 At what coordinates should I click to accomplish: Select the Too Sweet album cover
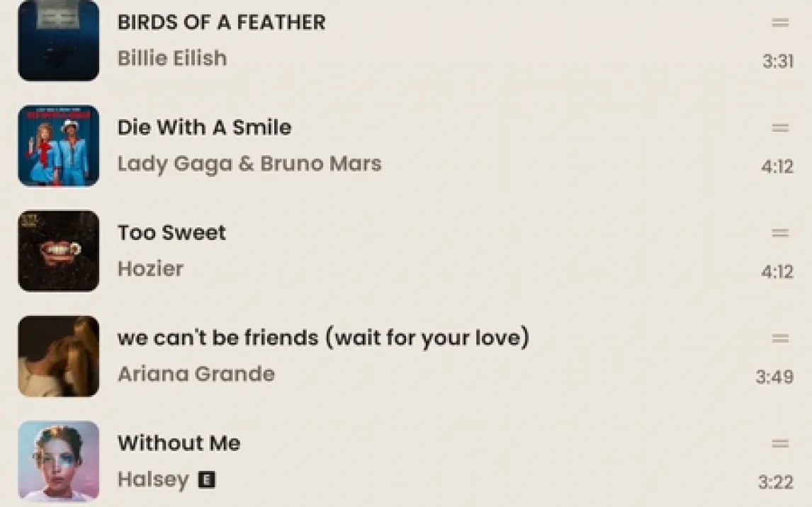[59, 251]
